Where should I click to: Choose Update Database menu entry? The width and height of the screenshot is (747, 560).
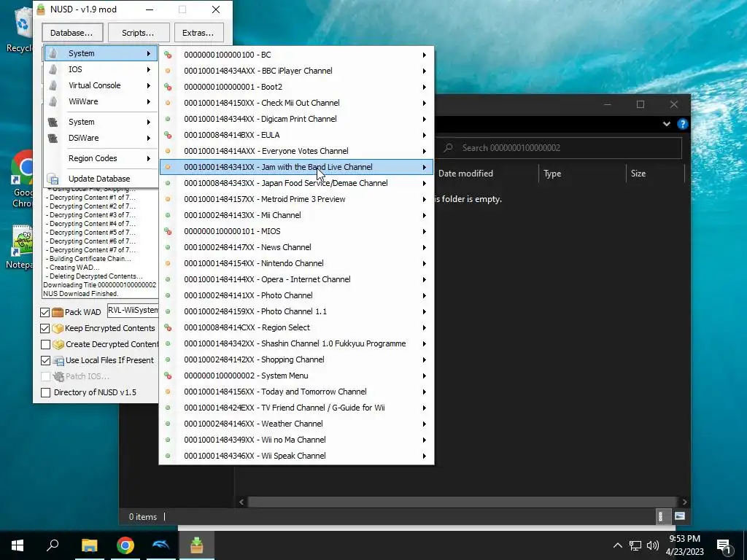(x=101, y=179)
